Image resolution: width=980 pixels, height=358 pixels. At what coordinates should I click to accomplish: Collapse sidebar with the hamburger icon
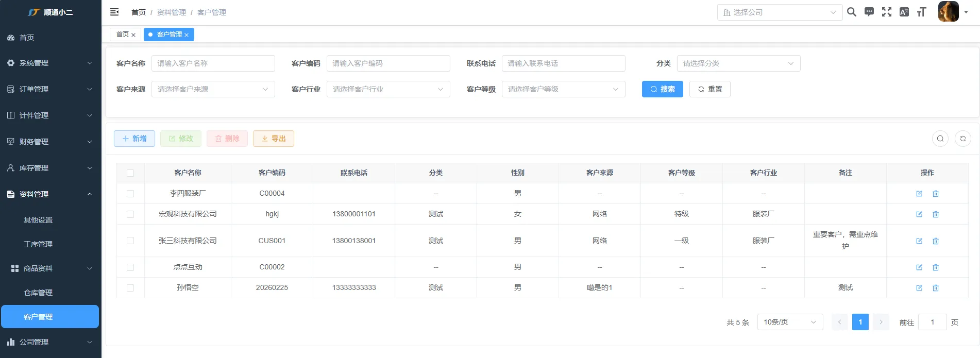pyautogui.click(x=114, y=12)
